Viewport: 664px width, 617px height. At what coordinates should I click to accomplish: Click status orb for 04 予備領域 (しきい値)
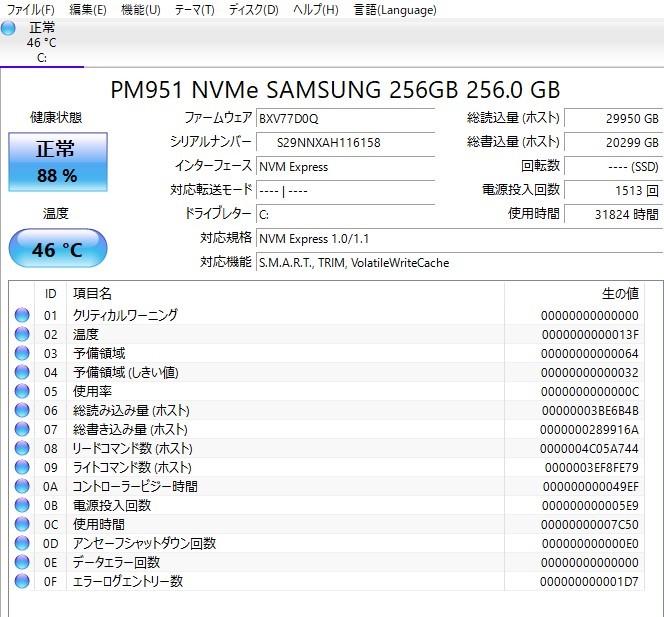pos(22,372)
